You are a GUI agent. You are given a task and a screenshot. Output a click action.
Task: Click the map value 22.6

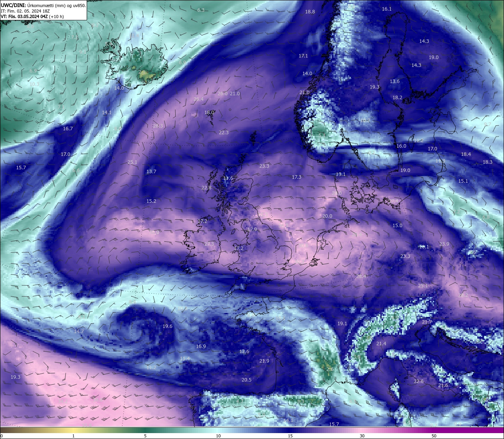[419, 382]
